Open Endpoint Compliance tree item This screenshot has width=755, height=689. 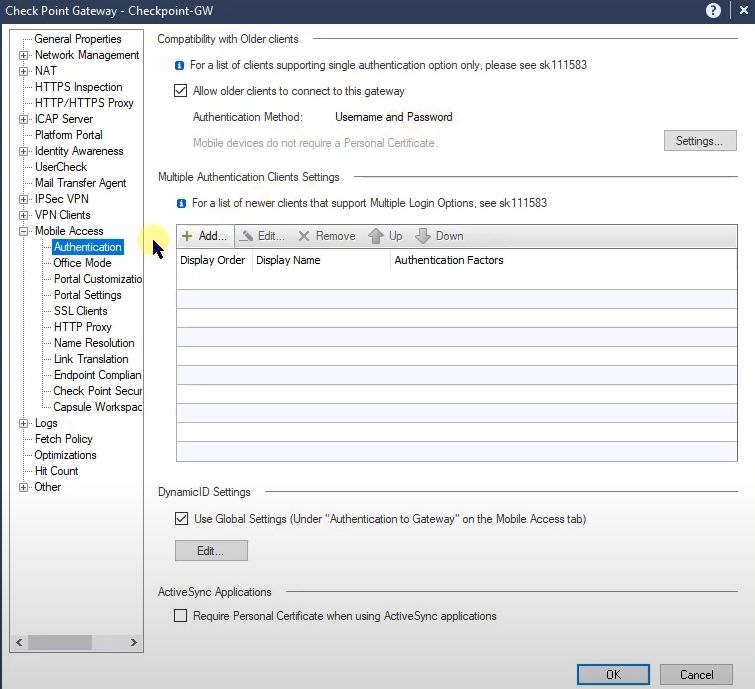[x=98, y=375]
